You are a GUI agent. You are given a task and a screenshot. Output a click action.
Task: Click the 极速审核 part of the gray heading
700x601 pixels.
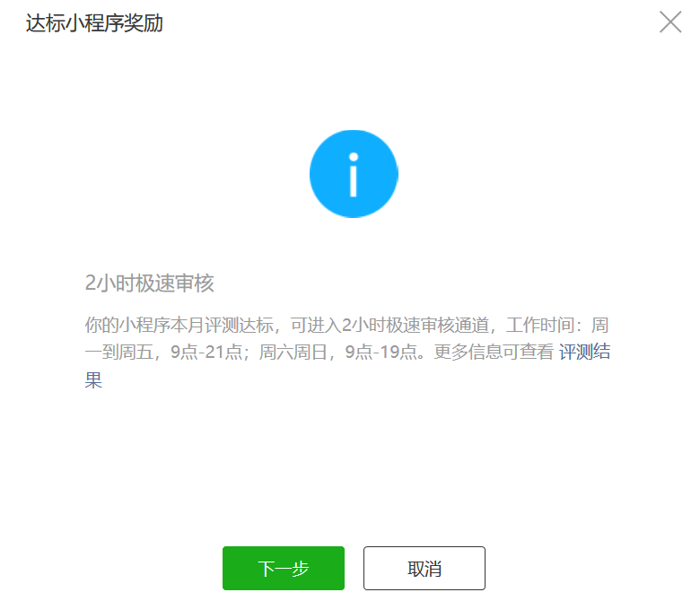click(x=175, y=283)
